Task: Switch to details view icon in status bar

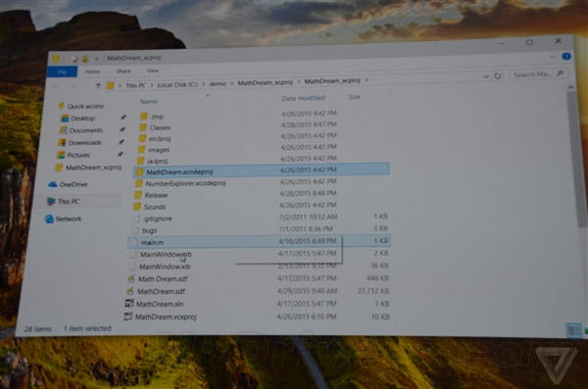Action: coord(573,330)
